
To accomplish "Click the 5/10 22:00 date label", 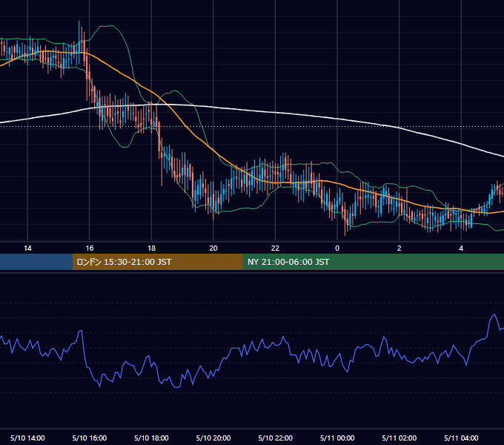I will 276,438.
